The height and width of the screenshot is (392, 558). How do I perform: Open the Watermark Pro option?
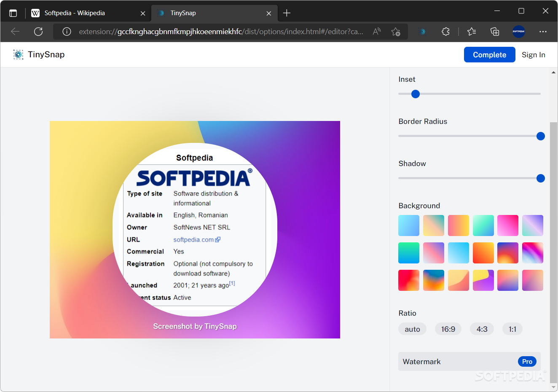point(469,362)
